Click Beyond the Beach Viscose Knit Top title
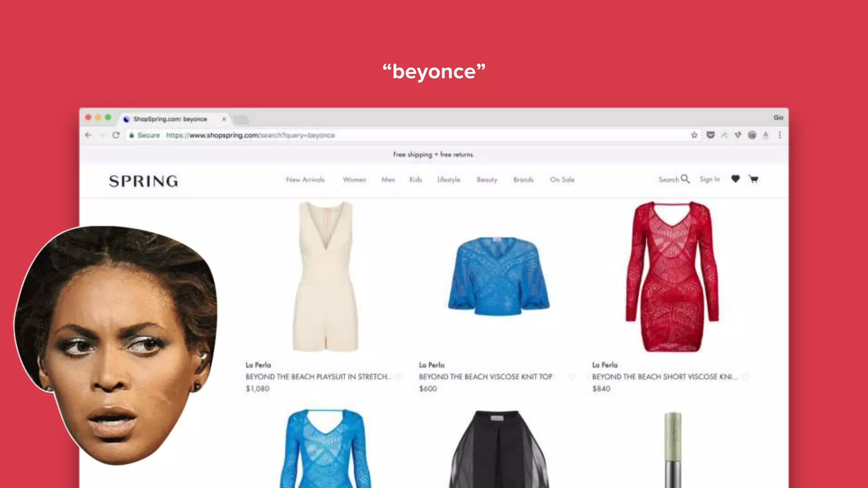The width and height of the screenshot is (868, 488). [486, 377]
